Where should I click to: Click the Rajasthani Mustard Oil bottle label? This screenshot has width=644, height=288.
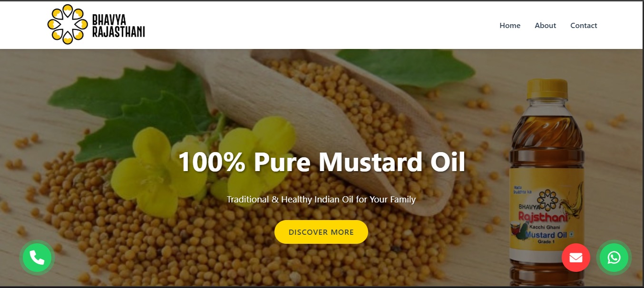tap(547, 214)
